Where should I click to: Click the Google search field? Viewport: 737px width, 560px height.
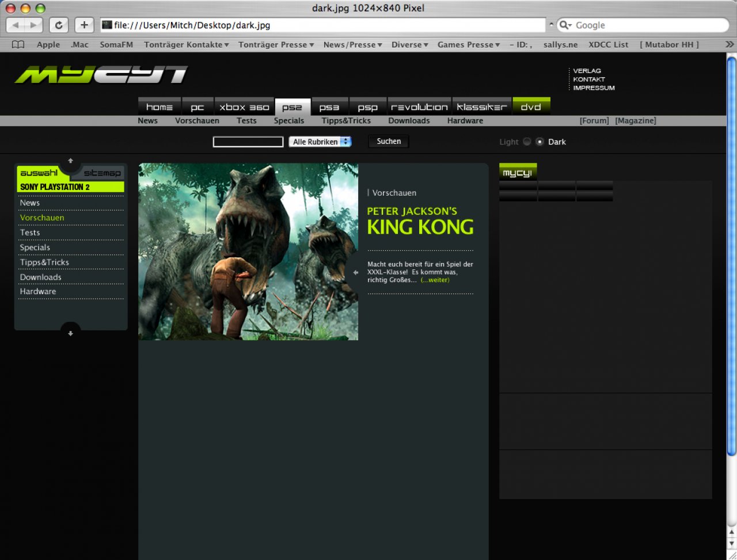[x=642, y=25]
